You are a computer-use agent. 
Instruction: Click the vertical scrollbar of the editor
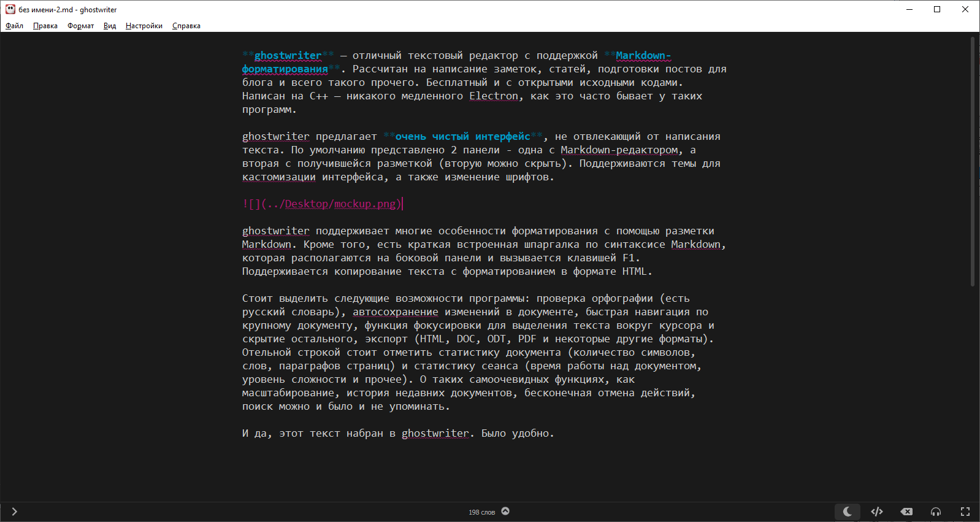click(x=973, y=161)
